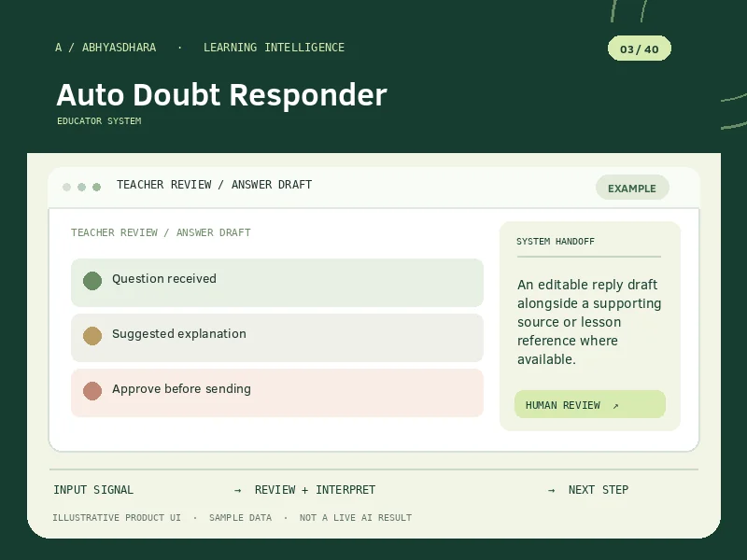Click the first light gray window dot
Screen dimensions: 747x560
66,187
